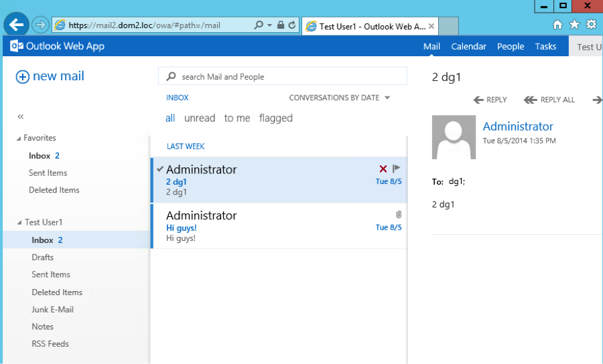Click the Reply All arrows icon
The height and width of the screenshot is (364, 603).
(x=530, y=100)
